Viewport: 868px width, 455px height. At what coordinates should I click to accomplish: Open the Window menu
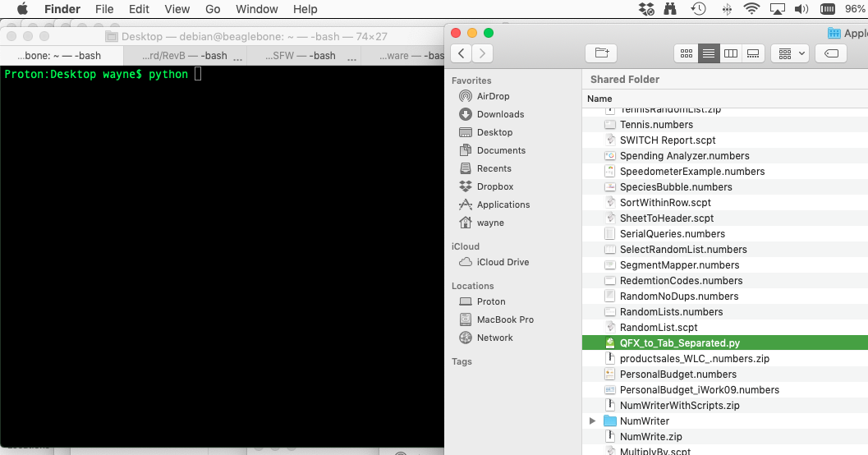[x=257, y=9]
